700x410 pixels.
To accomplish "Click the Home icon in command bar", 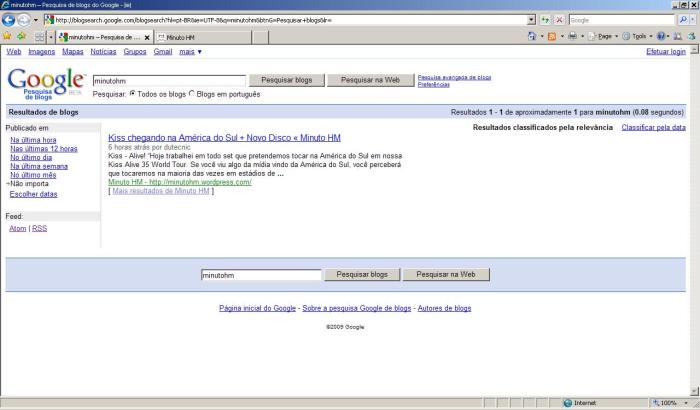I will tap(532, 36).
